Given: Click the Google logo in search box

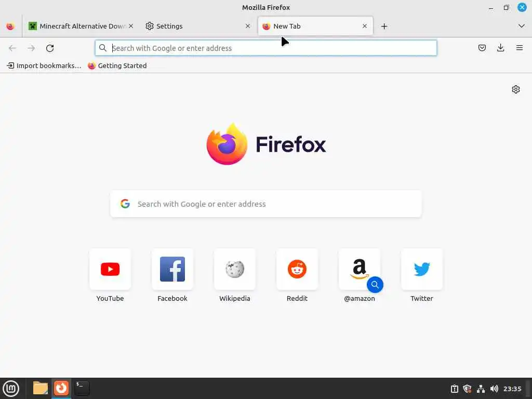Looking at the screenshot, I should coord(125,204).
